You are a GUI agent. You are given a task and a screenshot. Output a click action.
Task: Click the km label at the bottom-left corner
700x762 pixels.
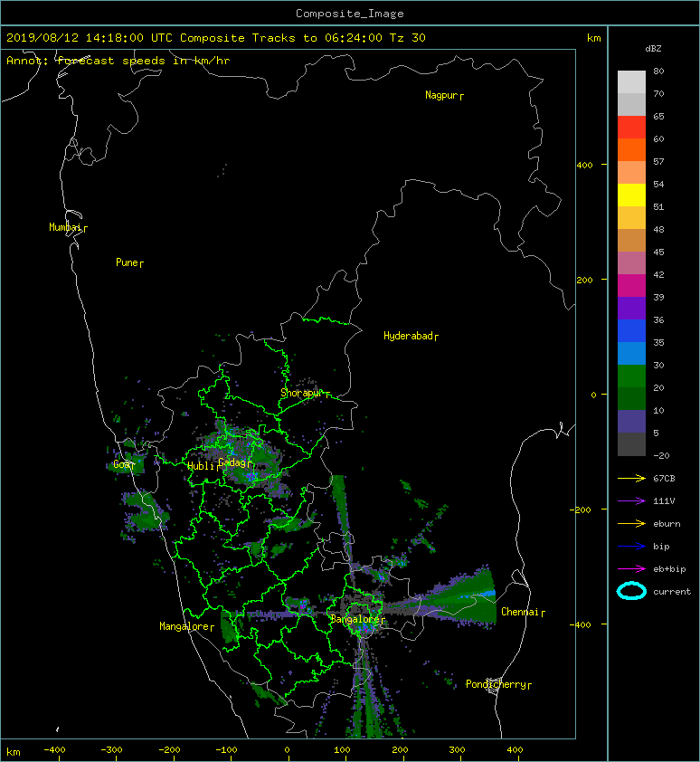coord(14,752)
